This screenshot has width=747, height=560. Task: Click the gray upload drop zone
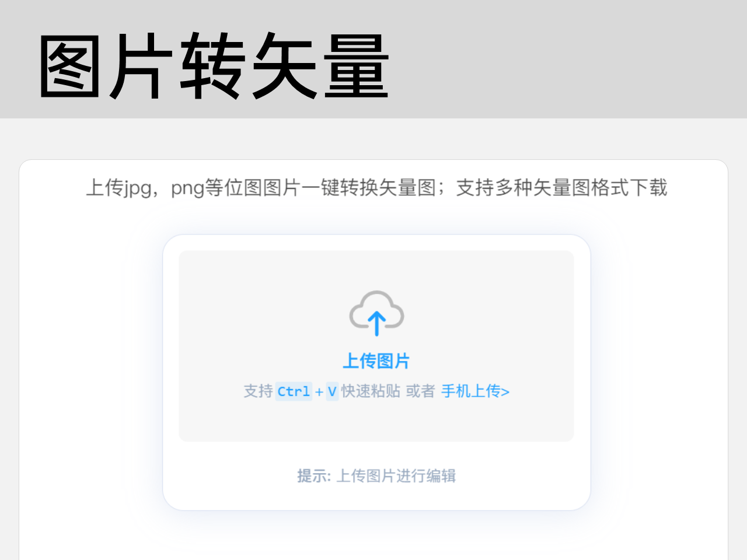[x=376, y=346]
